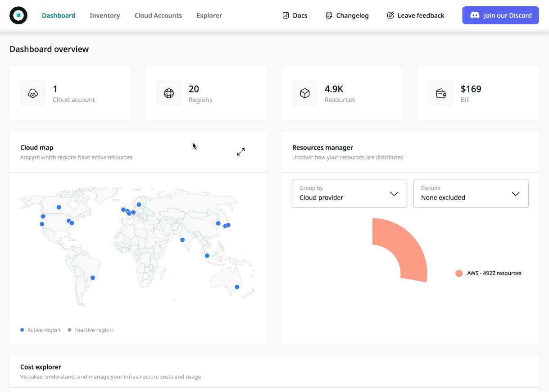The image size is (549, 392).
Task: Go to the Explorer tab
Action: [x=209, y=15]
